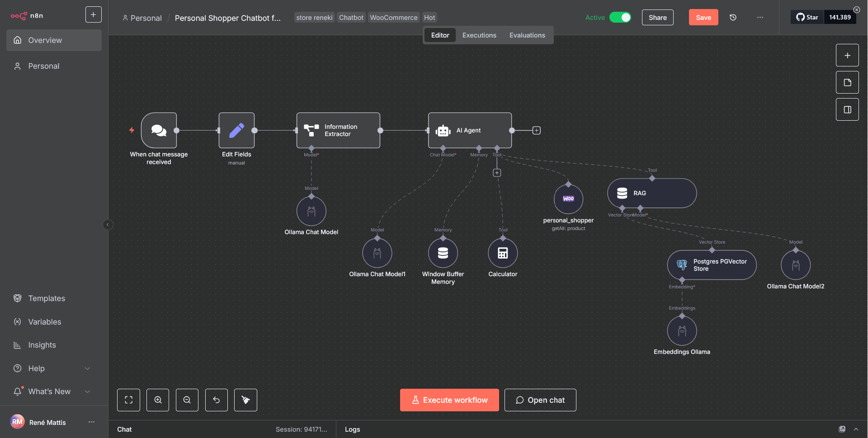Collapse the left sidebar

point(108,225)
